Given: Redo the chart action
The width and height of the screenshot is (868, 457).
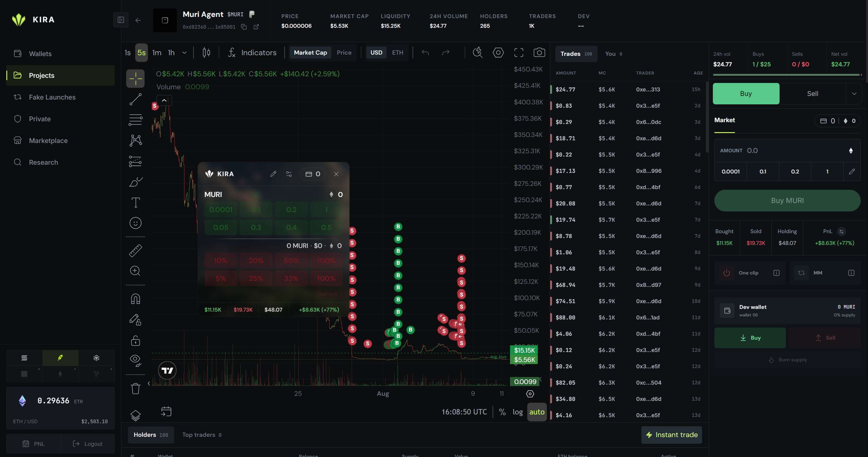Looking at the screenshot, I should [x=446, y=52].
